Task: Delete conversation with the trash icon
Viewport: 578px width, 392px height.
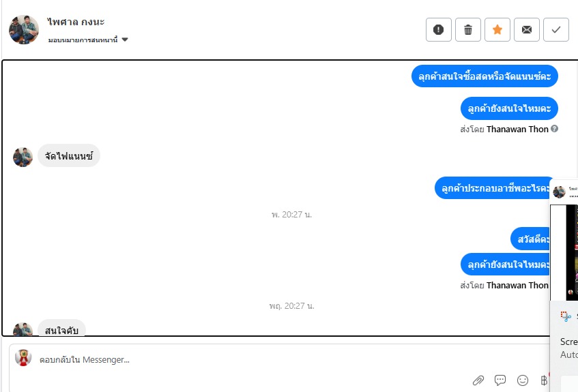Action: pyautogui.click(x=467, y=29)
